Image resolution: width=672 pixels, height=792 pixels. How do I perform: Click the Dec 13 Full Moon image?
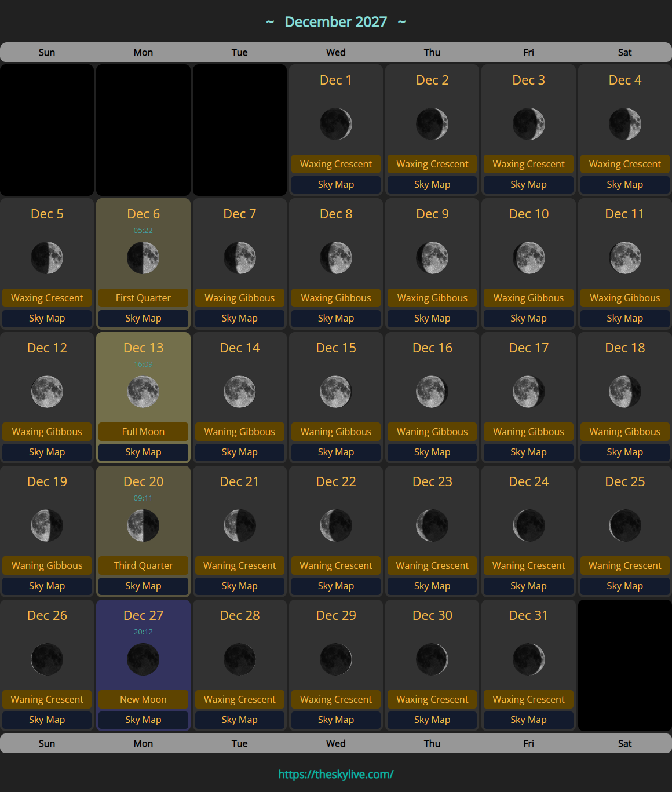pyautogui.click(x=143, y=392)
